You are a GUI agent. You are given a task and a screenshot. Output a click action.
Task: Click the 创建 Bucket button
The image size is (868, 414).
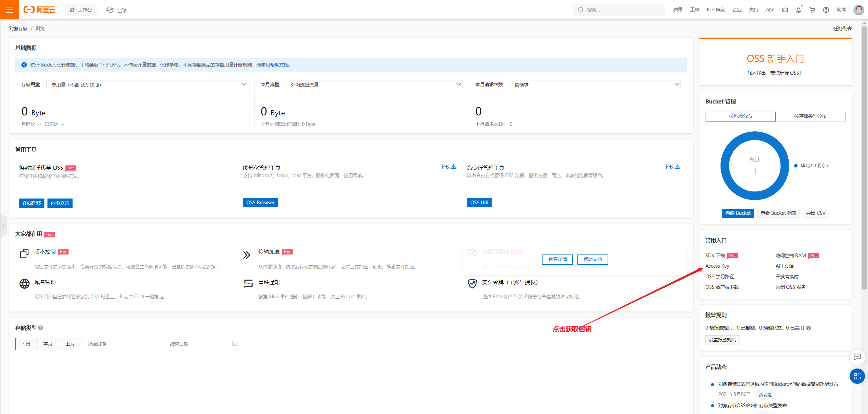[x=738, y=213]
